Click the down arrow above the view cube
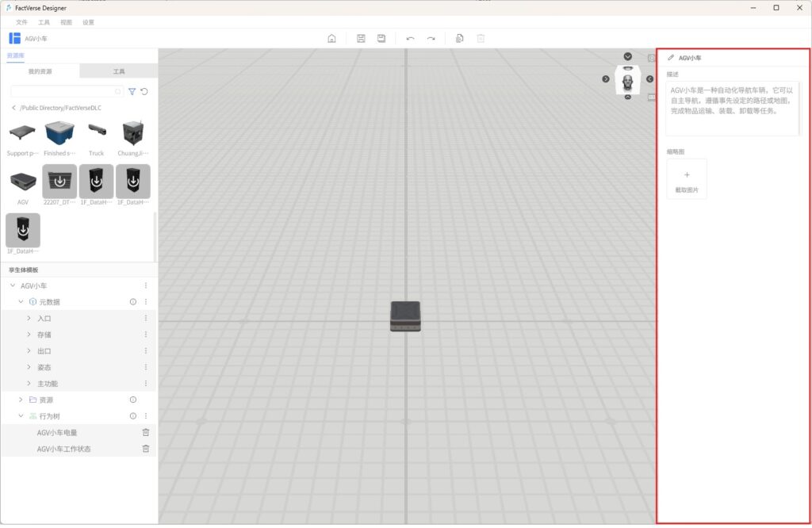Screen dimensions: 812x528 pos(628,56)
